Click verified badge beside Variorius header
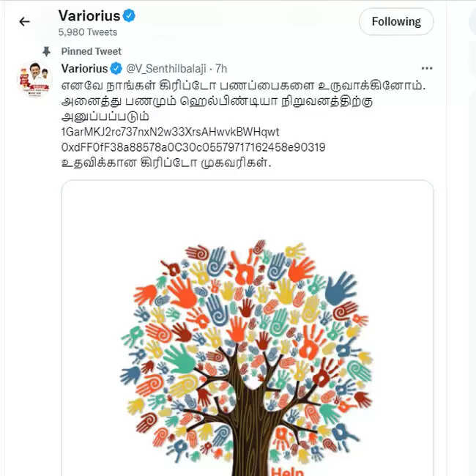 point(129,16)
